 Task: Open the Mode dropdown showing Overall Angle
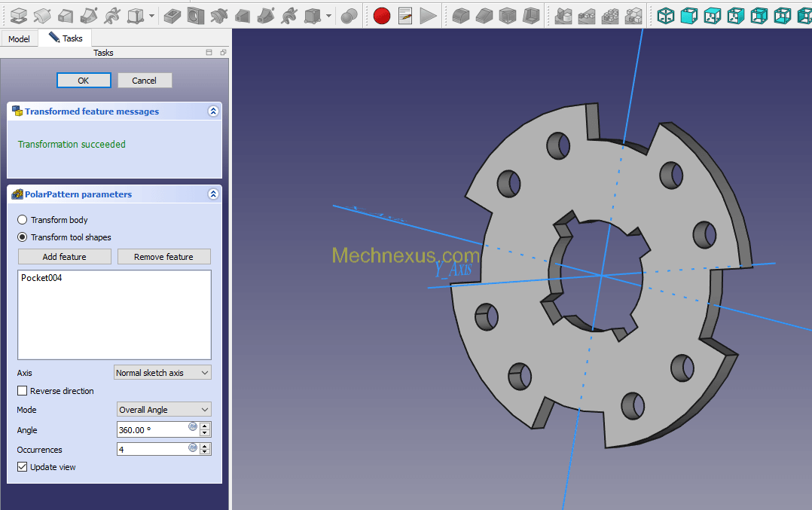[164, 410]
